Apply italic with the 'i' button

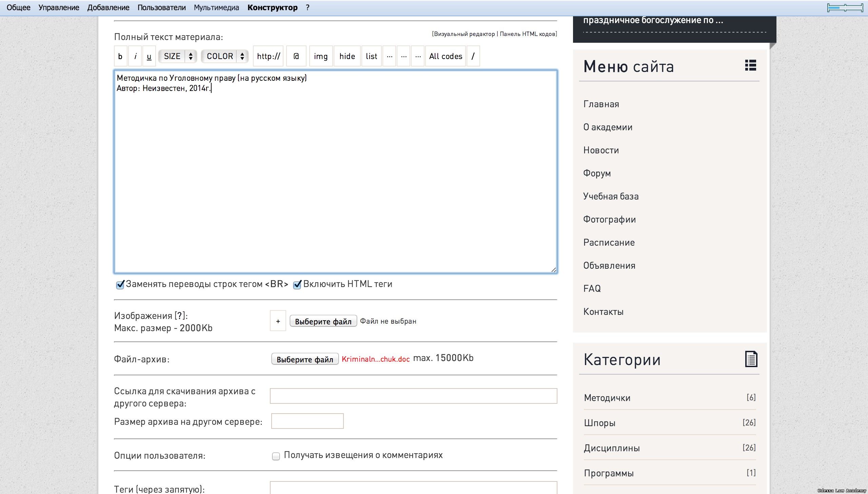point(135,56)
